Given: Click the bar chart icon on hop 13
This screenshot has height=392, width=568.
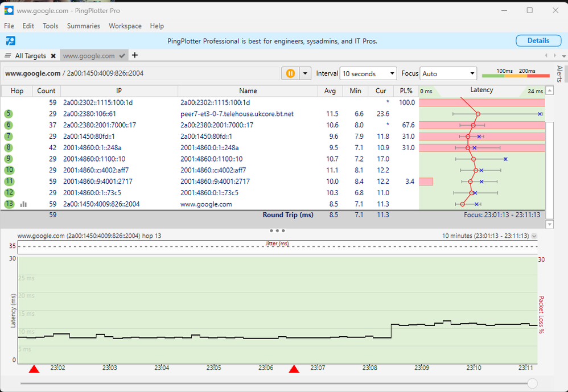Looking at the screenshot, I should coord(24,204).
